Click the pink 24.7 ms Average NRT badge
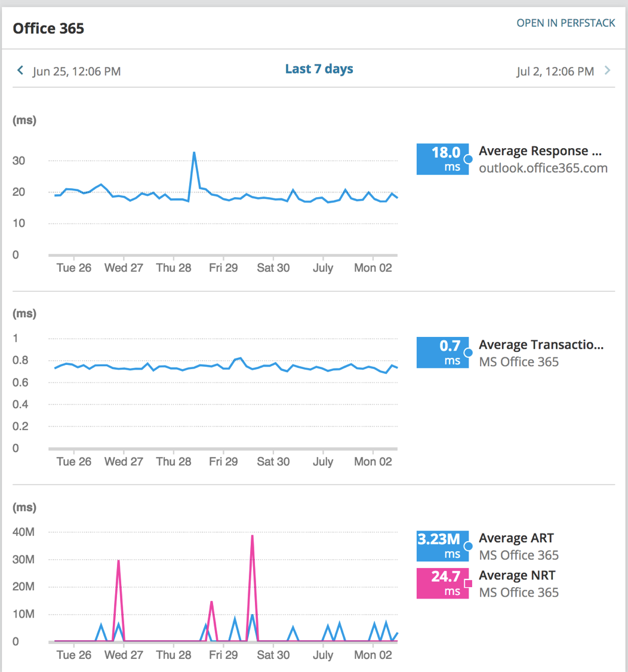628x672 pixels. coord(443,583)
